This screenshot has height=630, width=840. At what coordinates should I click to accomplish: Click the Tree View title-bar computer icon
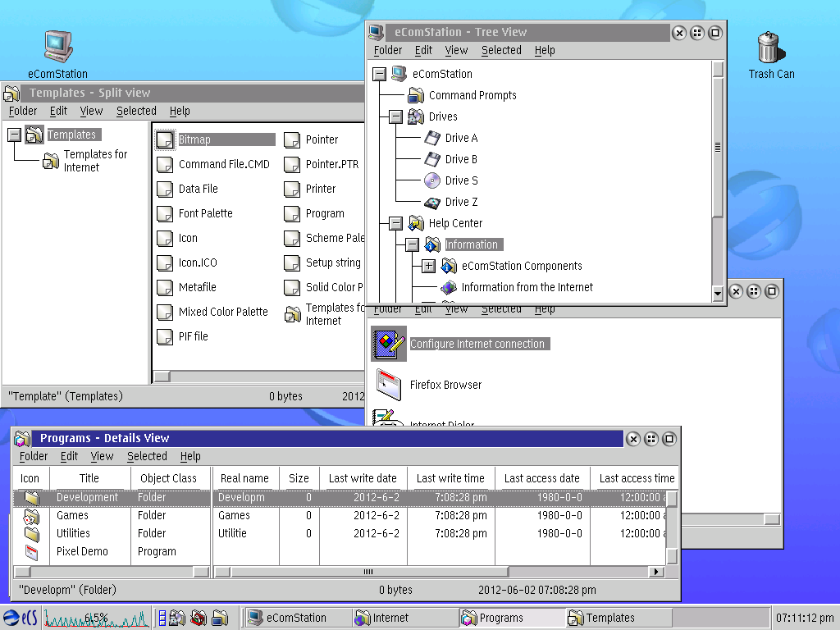point(377,32)
